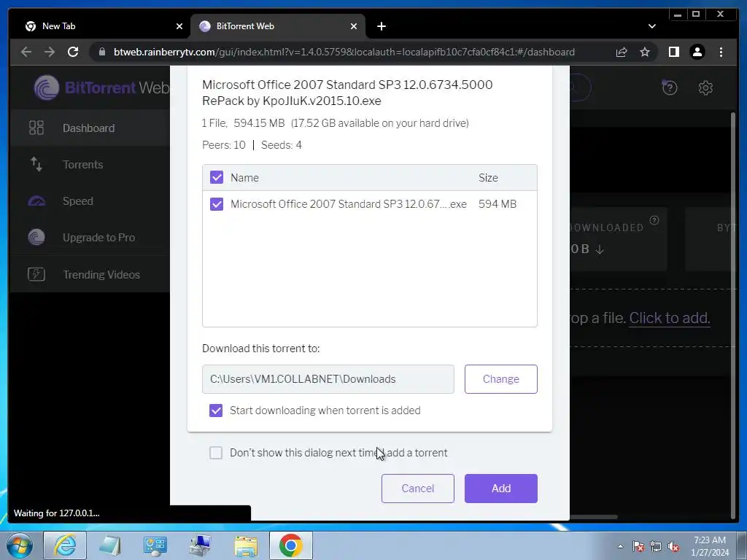Click the page vertical scrollbar
747x560 pixels.
732,314
